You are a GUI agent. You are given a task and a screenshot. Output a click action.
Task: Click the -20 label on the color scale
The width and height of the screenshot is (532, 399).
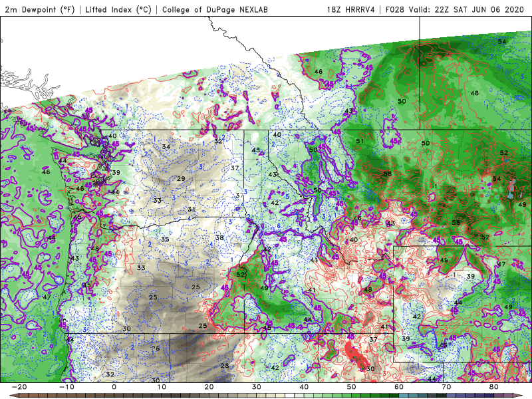tap(19, 387)
